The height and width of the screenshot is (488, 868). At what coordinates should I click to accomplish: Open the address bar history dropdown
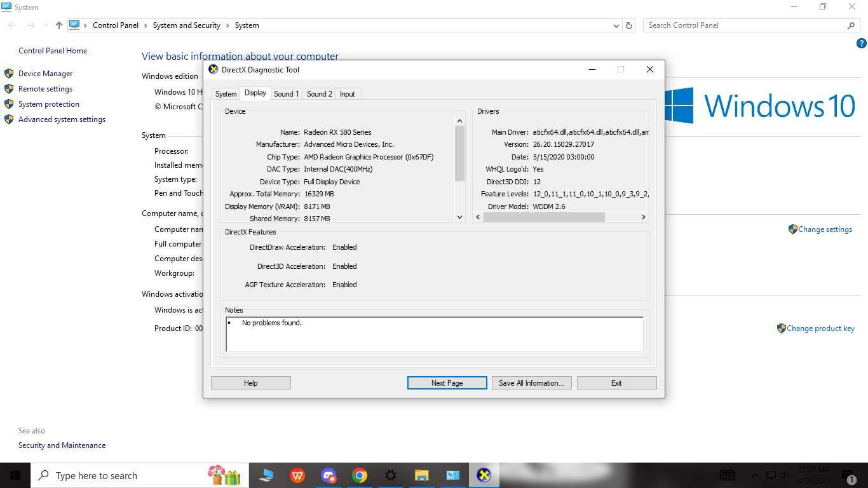point(616,25)
